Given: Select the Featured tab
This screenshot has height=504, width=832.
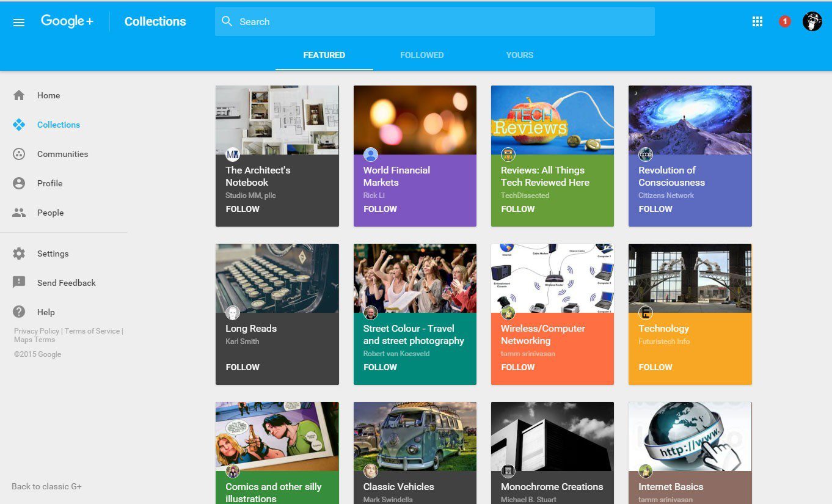Looking at the screenshot, I should coord(324,55).
